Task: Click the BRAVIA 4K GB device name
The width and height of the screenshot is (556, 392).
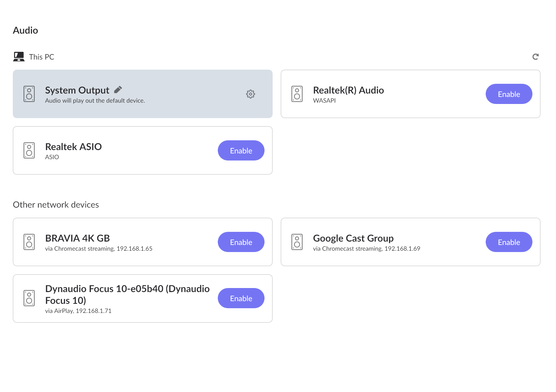Action: (77, 238)
